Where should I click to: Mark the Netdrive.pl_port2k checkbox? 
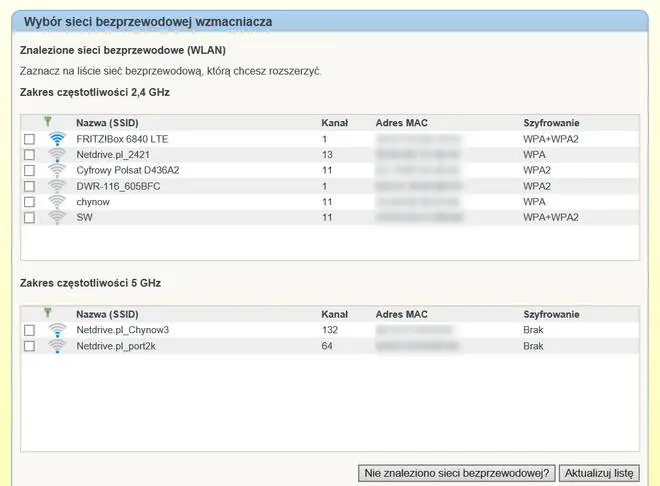click(29, 346)
